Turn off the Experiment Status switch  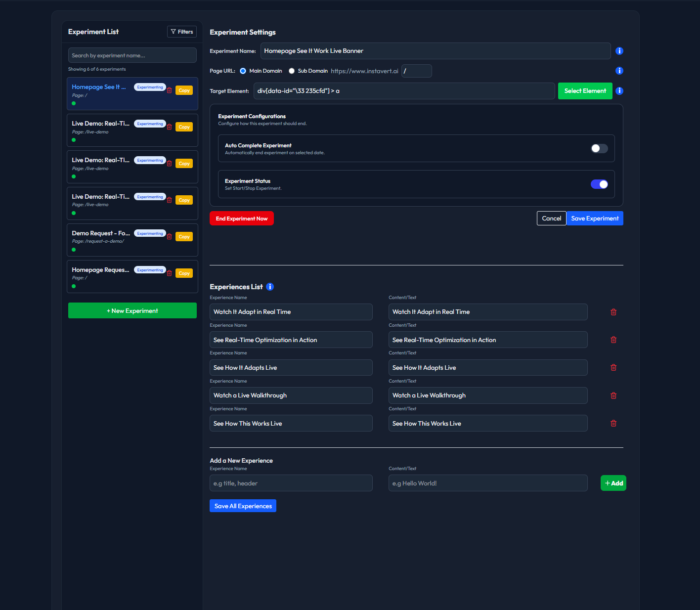coord(599,184)
